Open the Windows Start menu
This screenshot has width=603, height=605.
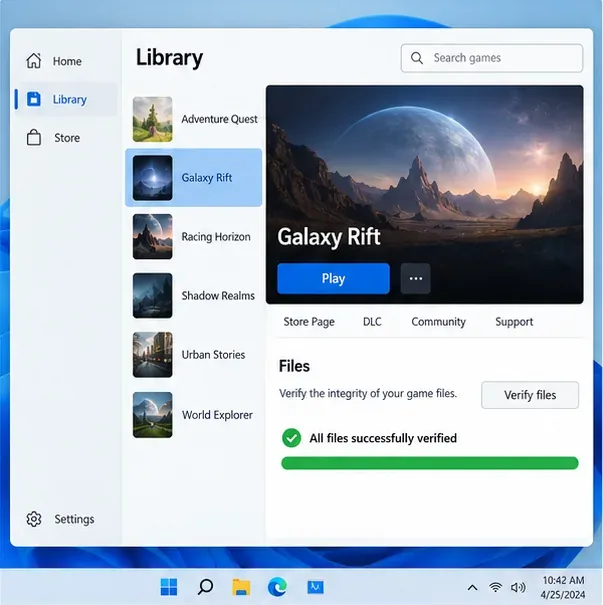tap(169, 587)
